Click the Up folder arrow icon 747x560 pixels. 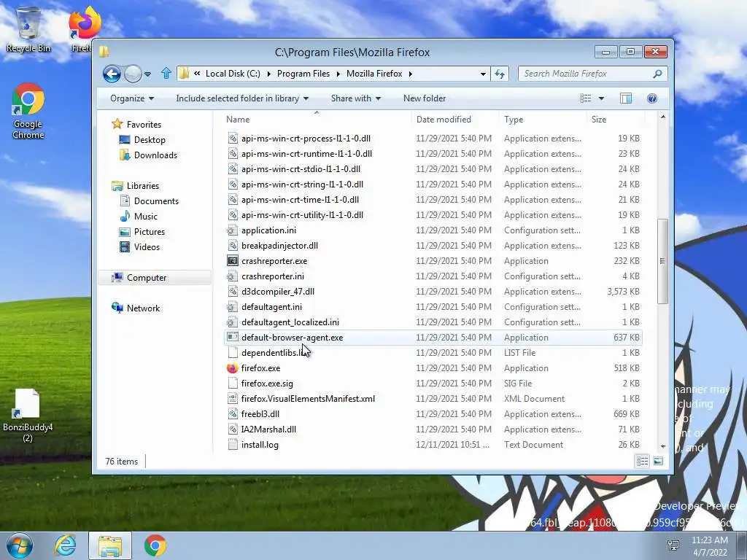[x=166, y=73]
